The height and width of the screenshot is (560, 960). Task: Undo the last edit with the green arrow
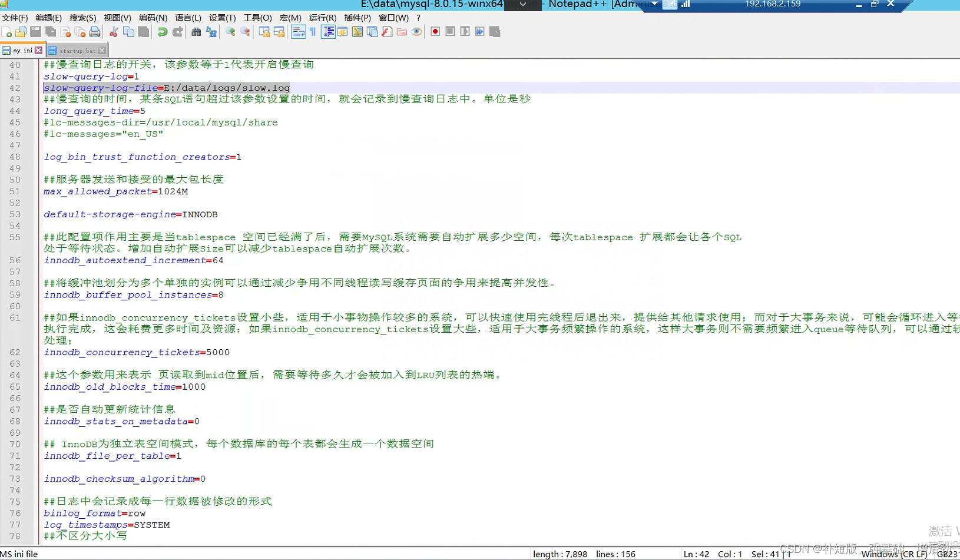(163, 32)
